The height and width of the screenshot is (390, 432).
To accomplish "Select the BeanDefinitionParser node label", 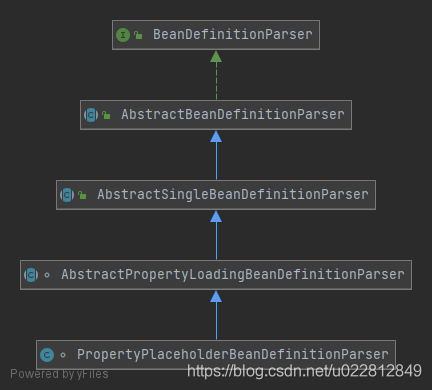I will pyautogui.click(x=233, y=35).
